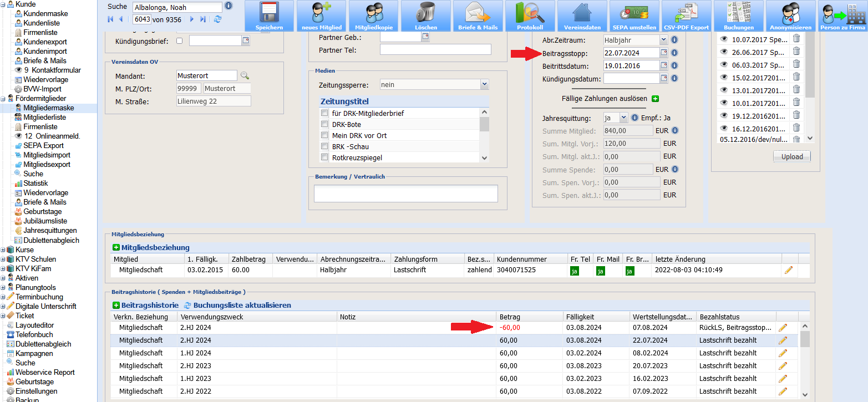Viewport: 868px width, 402px height.
Task: Click info icon next to Summe Mitglied
Action: click(675, 131)
